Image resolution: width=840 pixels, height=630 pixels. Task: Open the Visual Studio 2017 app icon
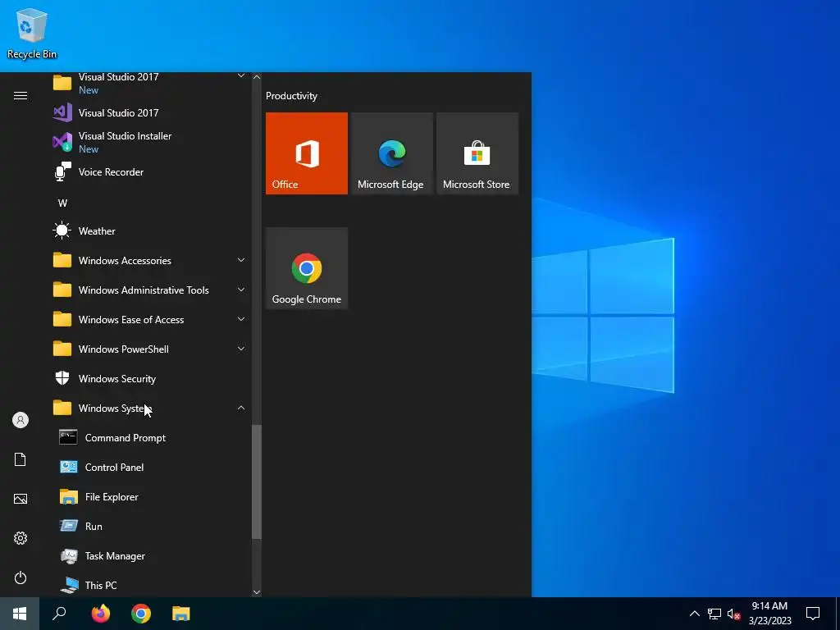62,112
